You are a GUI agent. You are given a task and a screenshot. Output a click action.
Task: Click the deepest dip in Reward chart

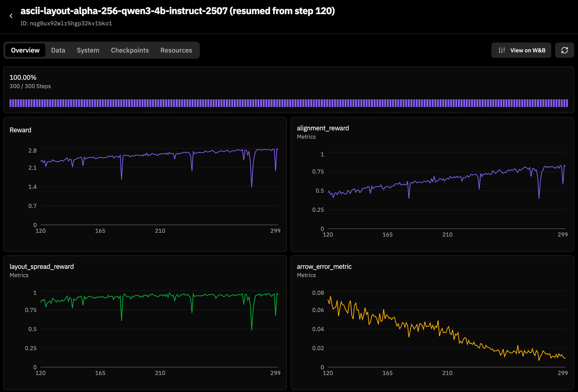(252, 186)
